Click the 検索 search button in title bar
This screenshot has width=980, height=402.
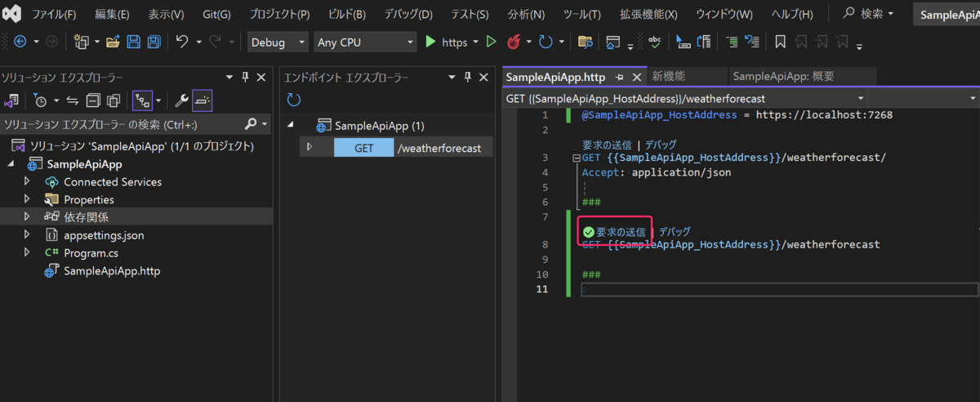coord(867,14)
